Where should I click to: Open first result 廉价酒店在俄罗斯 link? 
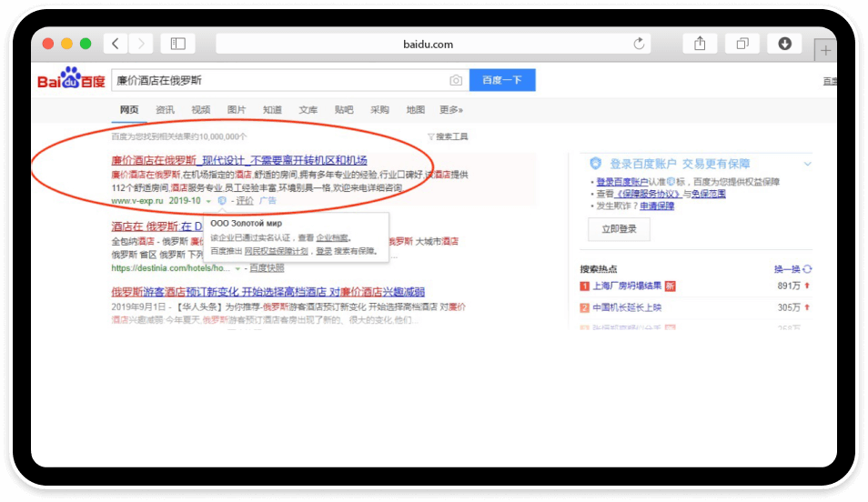239,160
